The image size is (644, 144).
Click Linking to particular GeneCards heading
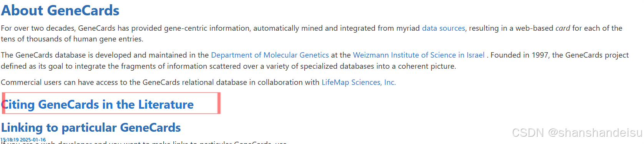(91, 127)
